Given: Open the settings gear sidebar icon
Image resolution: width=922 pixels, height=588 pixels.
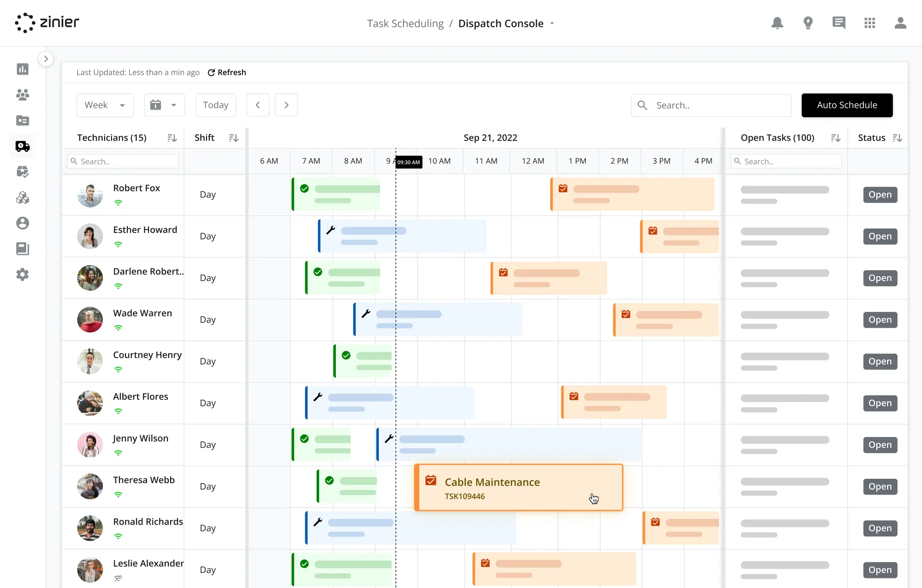Looking at the screenshot, I should [x=23, y=275].
